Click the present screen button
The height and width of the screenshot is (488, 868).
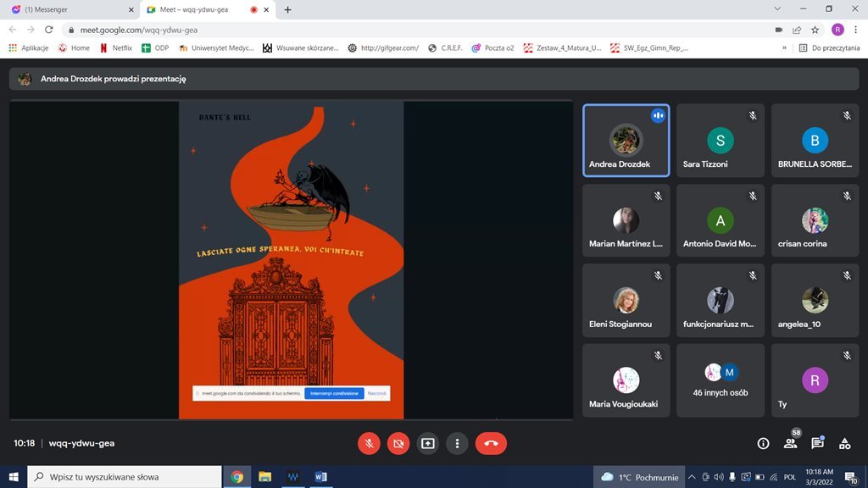point(428,443)
